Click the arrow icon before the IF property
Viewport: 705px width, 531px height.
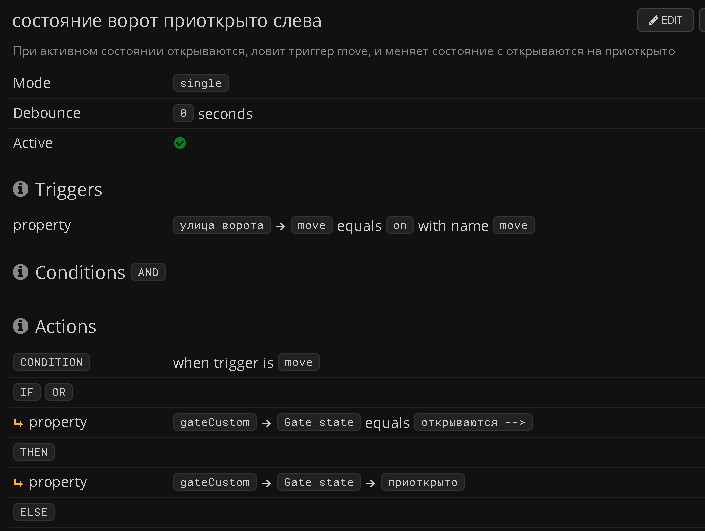click(18, 422)
